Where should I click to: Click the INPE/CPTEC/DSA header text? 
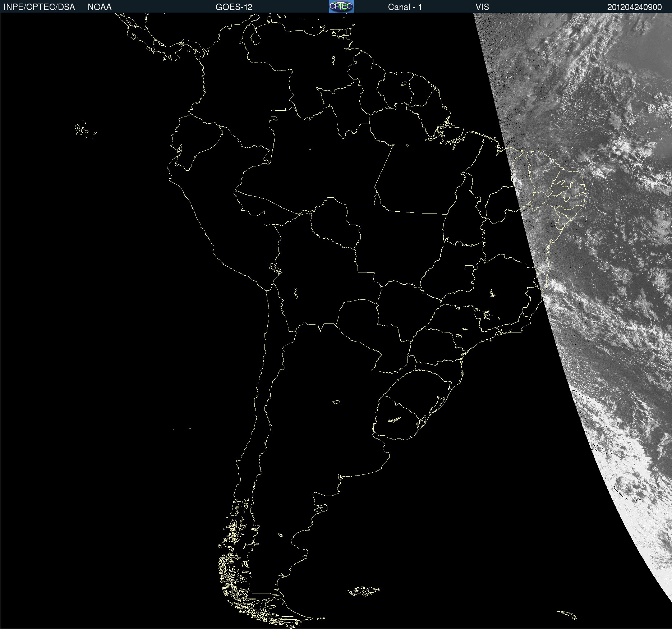[39, 7]
